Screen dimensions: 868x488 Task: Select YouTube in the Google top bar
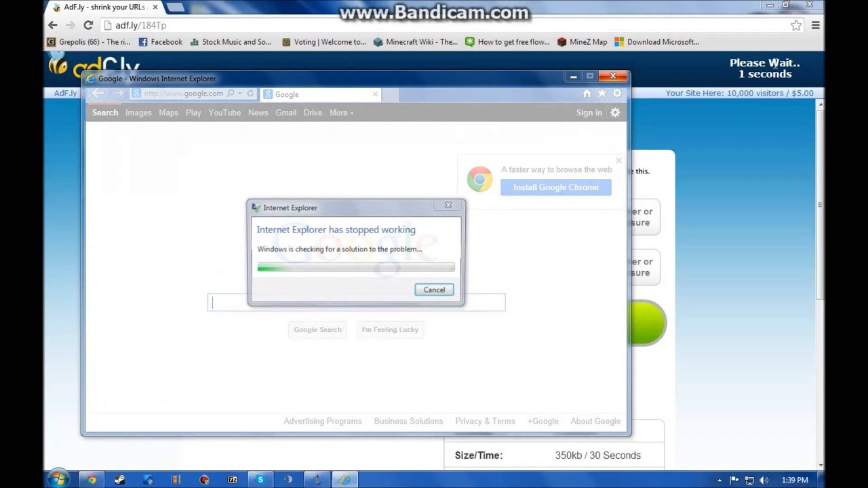pos(224,113)
